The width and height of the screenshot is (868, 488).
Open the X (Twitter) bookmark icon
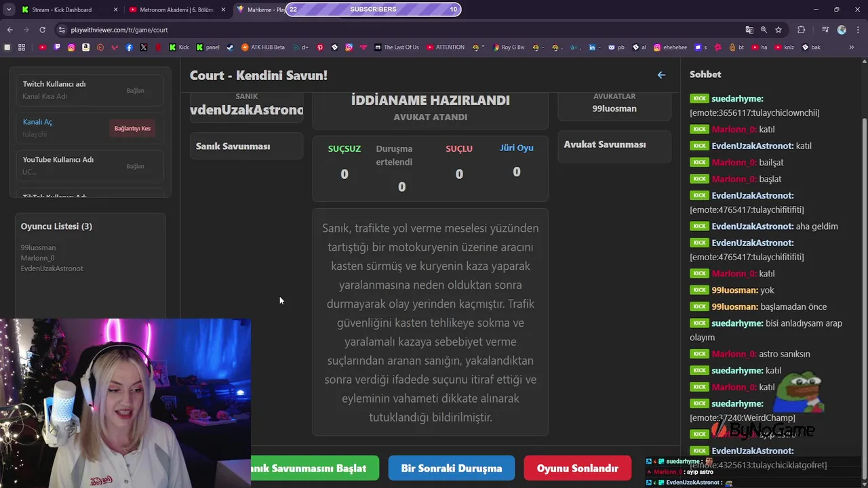144,47
